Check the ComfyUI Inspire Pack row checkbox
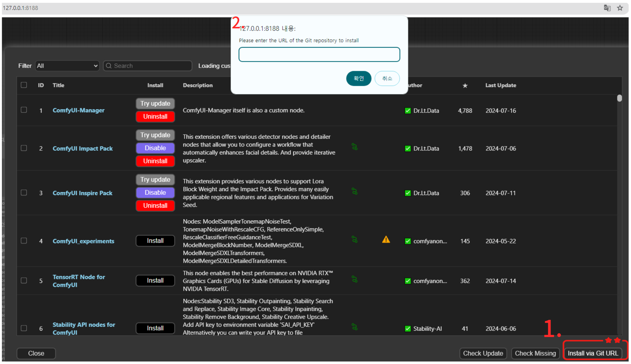The image size is (631, 364). point(24,192)
